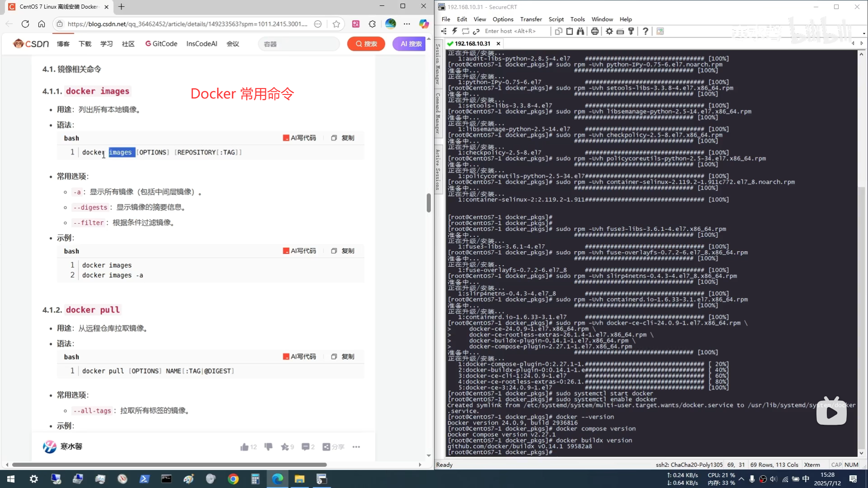Screen dimensions: 868x488
Task: Click the Print icon in SecureCRT toolbar
Action: point(595,31)
